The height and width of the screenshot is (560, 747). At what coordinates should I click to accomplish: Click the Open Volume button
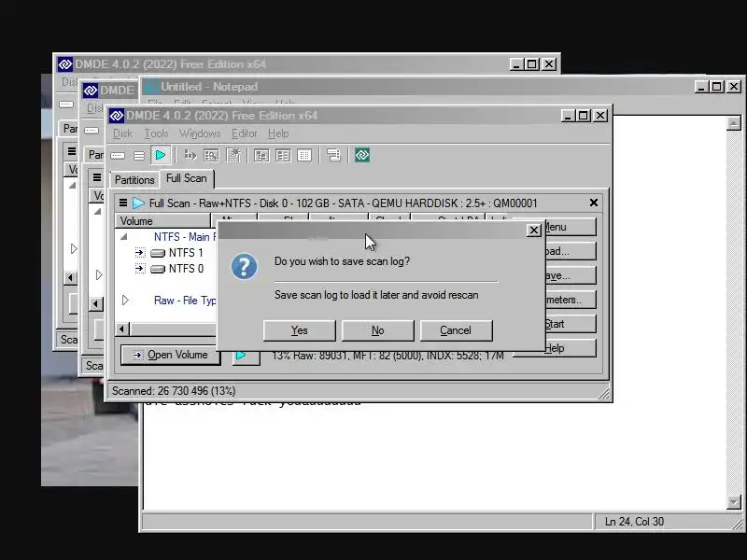(x=171, y=355)
